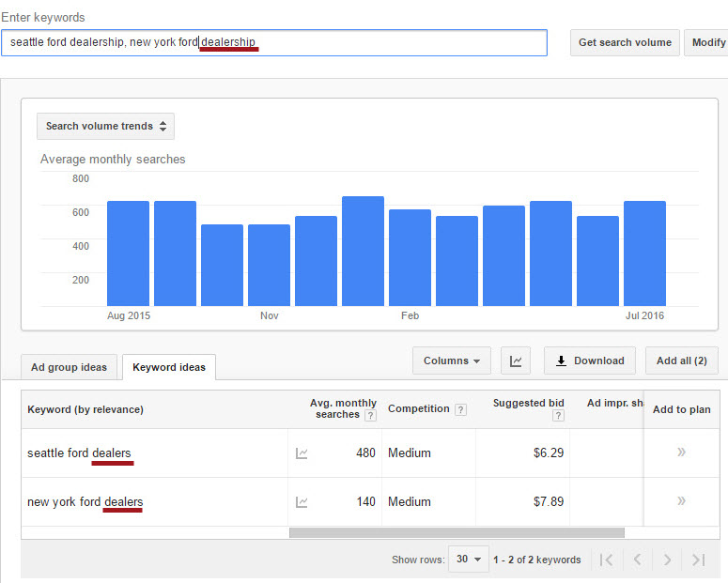Click help icon next to Competition header
Screen dimensions: 728x583
[x=460, y=410]
